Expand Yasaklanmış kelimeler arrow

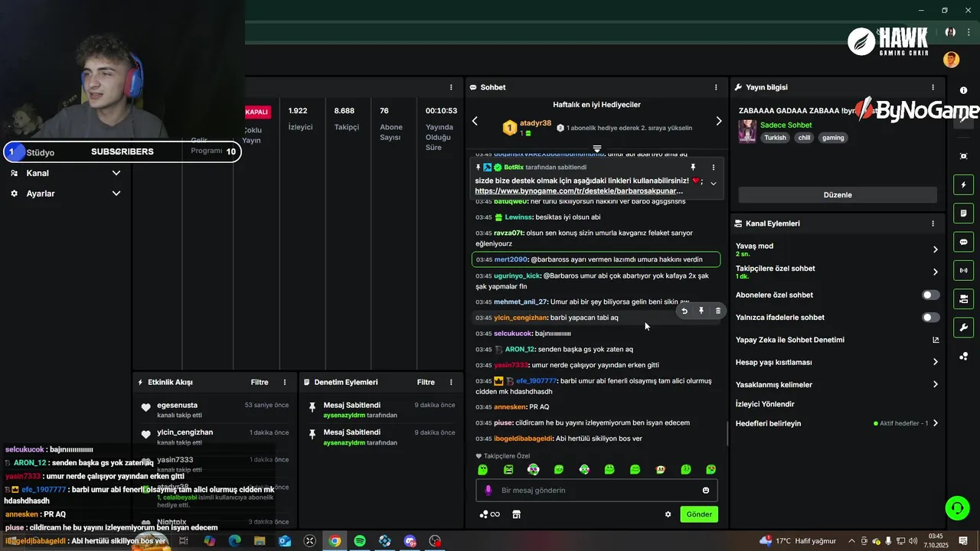coord(936,384)
